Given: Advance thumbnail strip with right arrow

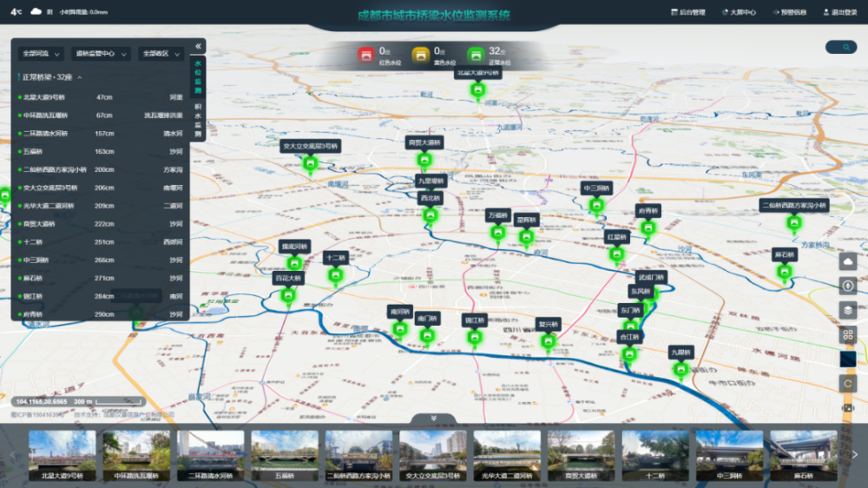Looking at the screenshot, I should tap(855, 455).
